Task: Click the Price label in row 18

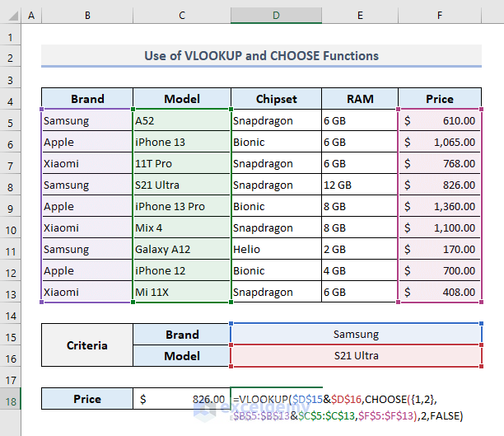Action: 87,399
